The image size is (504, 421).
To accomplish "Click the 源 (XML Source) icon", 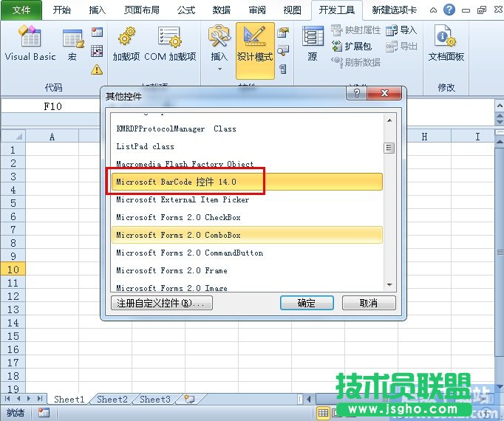I will click(x=313, y=44).
